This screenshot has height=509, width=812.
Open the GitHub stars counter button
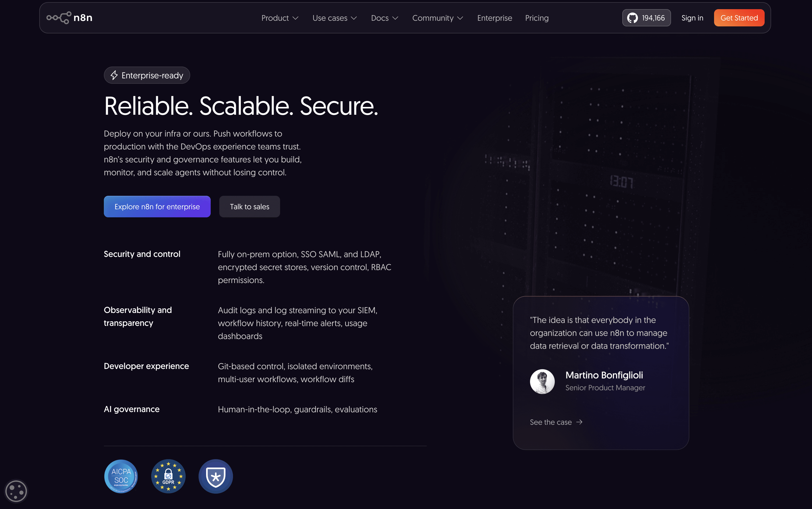coord(646,18)
